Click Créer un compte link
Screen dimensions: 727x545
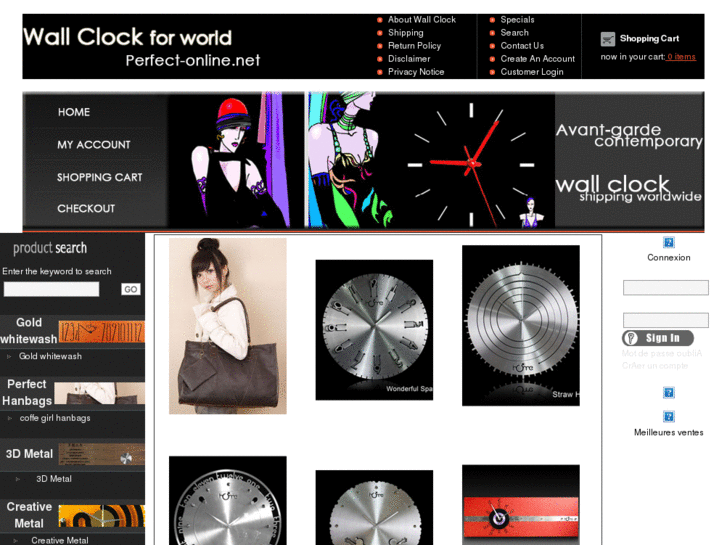pos(655,366)
